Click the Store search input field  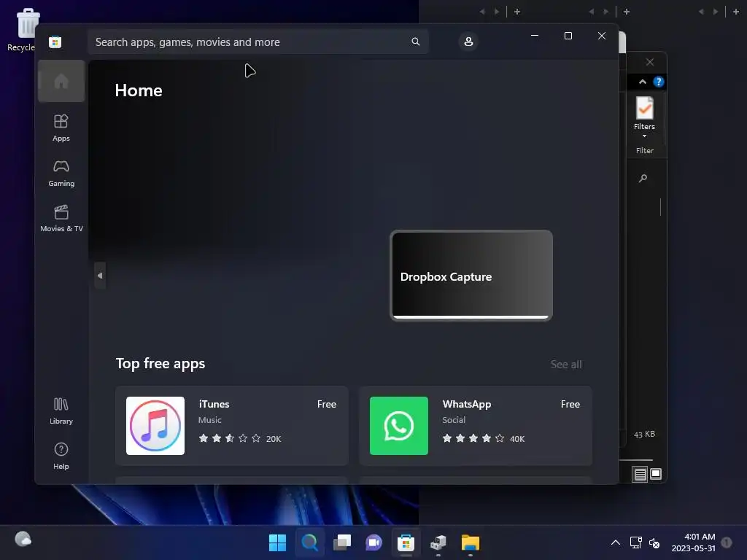point(258,42)
